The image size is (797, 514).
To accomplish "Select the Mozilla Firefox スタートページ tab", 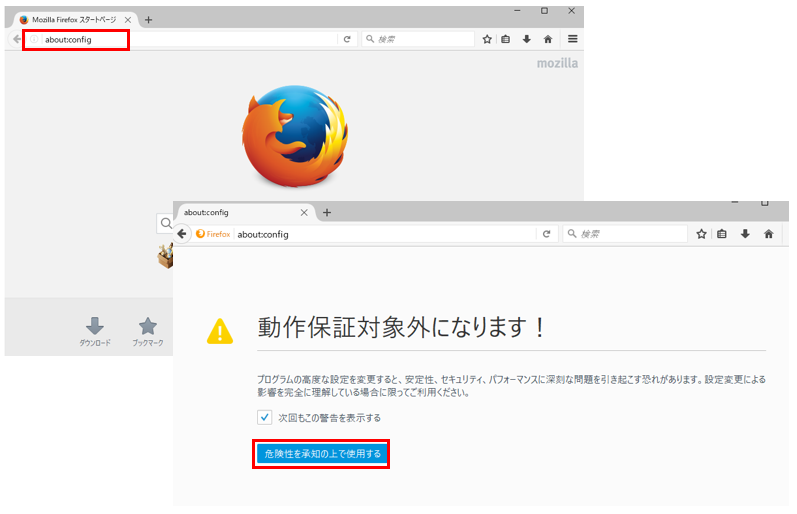I will pos(75,20).
